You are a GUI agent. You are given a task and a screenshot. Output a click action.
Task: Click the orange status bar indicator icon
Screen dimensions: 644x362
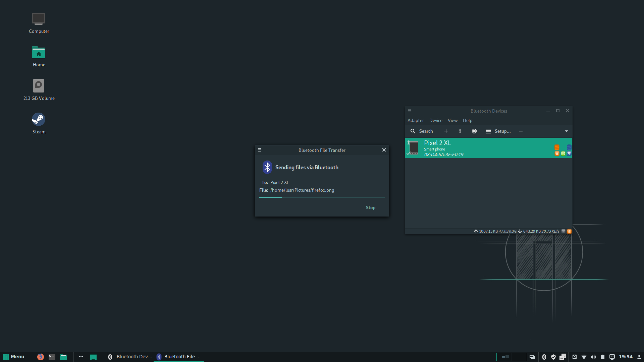click(x=569, y=231)
